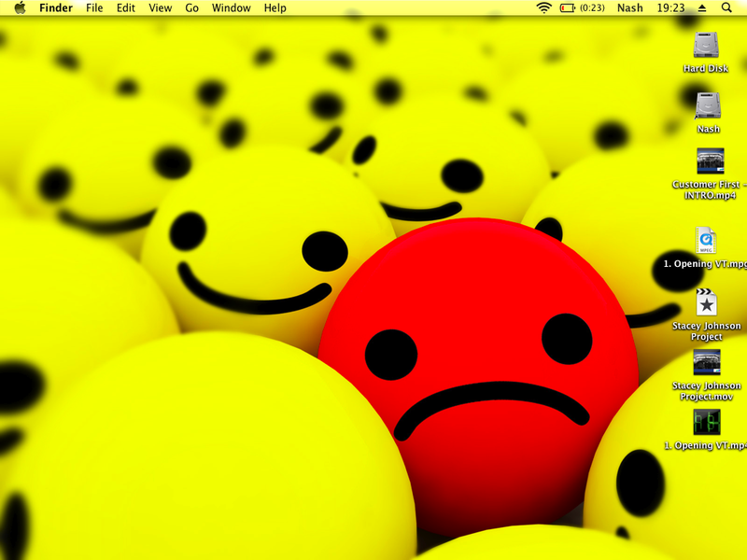Open the Help menu
747x560 pixels.
click(275, 8)
